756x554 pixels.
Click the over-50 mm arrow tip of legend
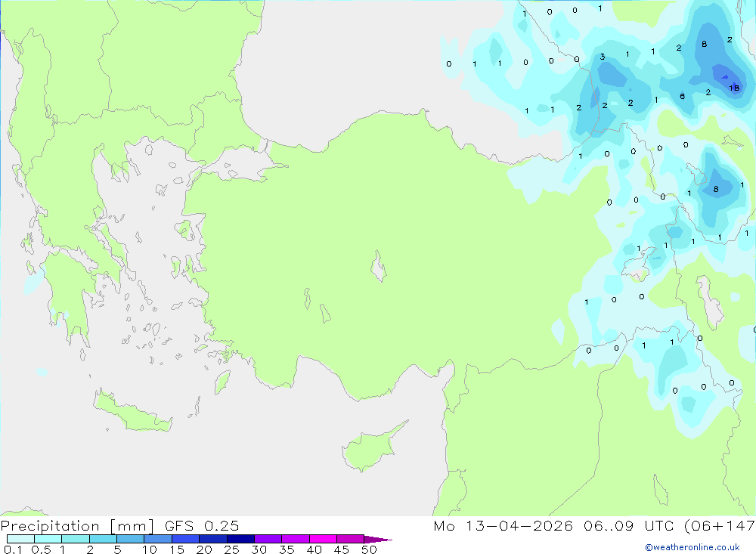[378, 539]
